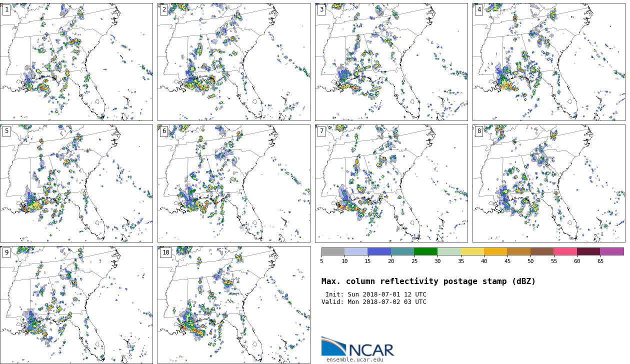
Task: Click the light lavender 10-15 dBZ swatch
Action: click(x=356, y=251)
